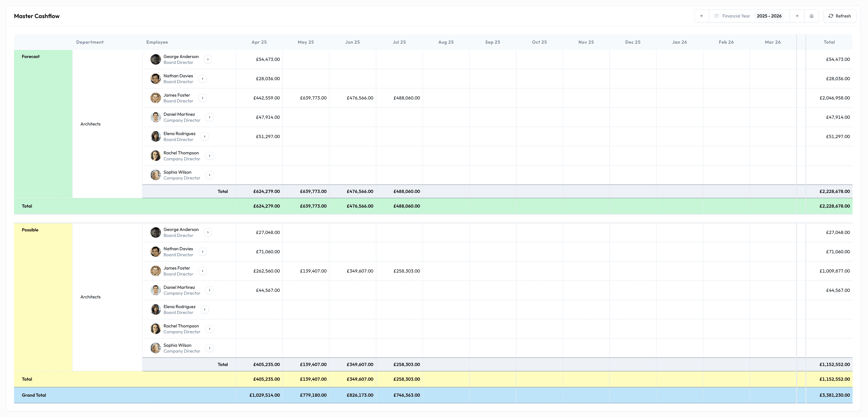Click Grand Total overall value £3,381,230.00
The height and width of the screenshot is (417, 868).
pyautogui.click(x=835, y=395)
